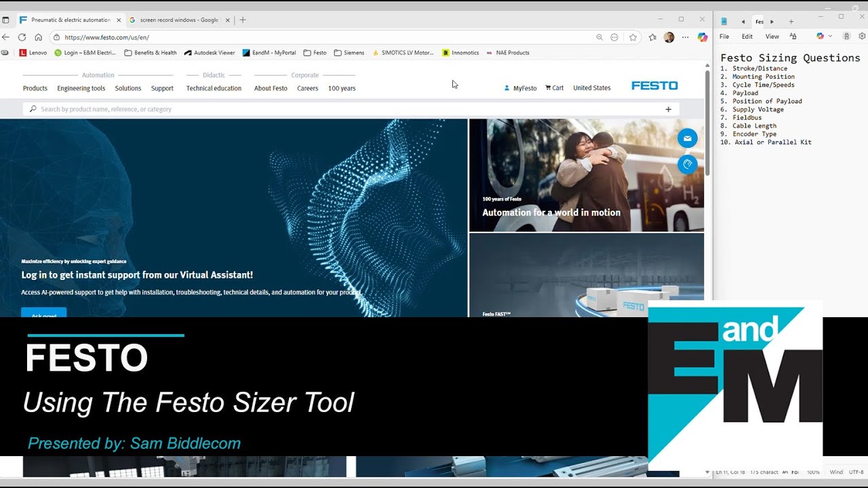The width and height of the screenshot is (868, 488).
Task: Open the Autodesk Viewer bookmark
Action: (x=210, y=53)
